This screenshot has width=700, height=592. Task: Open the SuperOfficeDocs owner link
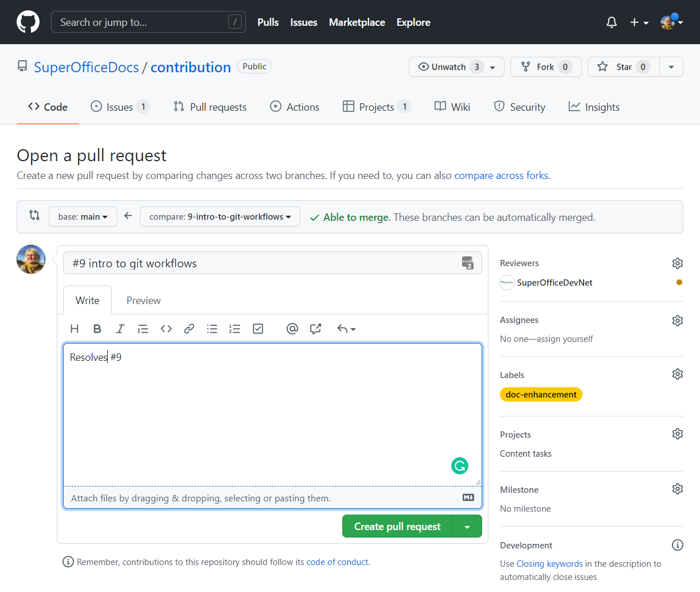(x=86, y=67)
